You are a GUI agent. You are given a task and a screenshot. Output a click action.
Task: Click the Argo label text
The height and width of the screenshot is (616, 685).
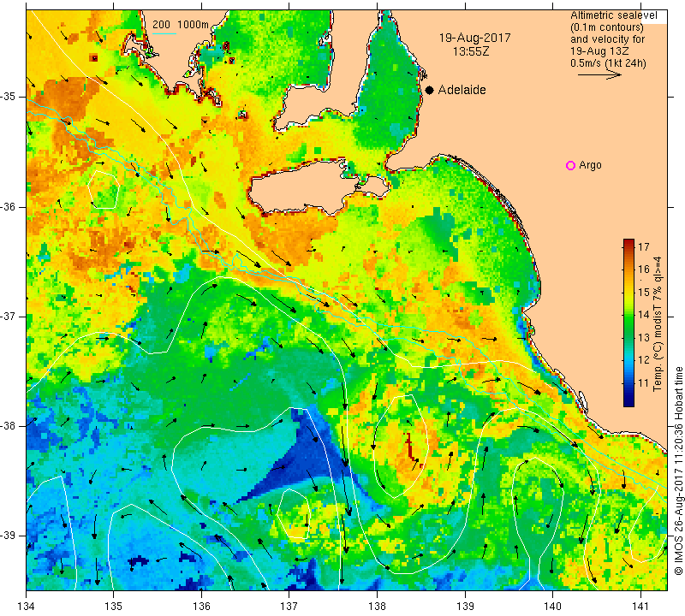590,165
